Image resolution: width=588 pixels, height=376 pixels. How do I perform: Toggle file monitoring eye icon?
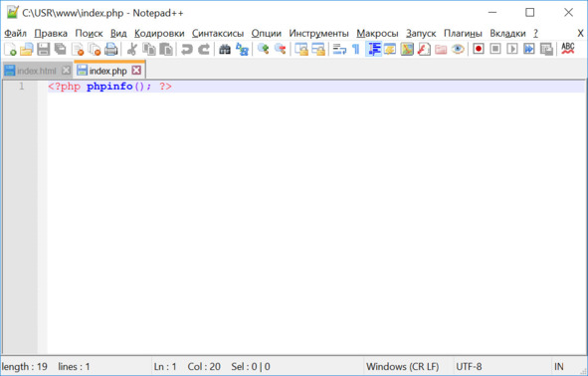coord(458,49)
